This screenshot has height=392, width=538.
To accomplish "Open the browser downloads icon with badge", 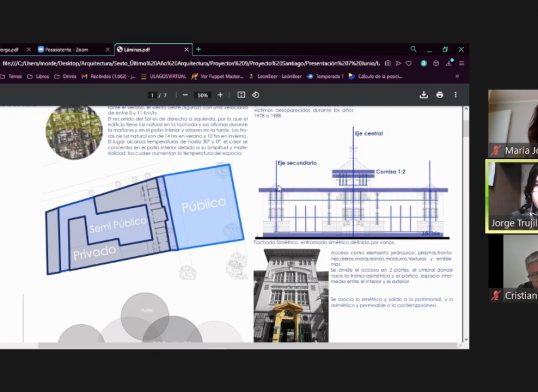I will coord(449,63).
